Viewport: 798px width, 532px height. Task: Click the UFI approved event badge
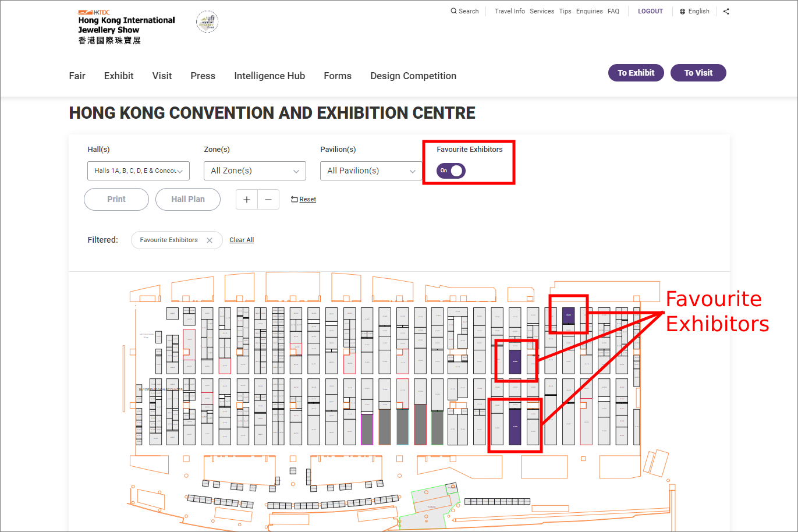point(207,22)
